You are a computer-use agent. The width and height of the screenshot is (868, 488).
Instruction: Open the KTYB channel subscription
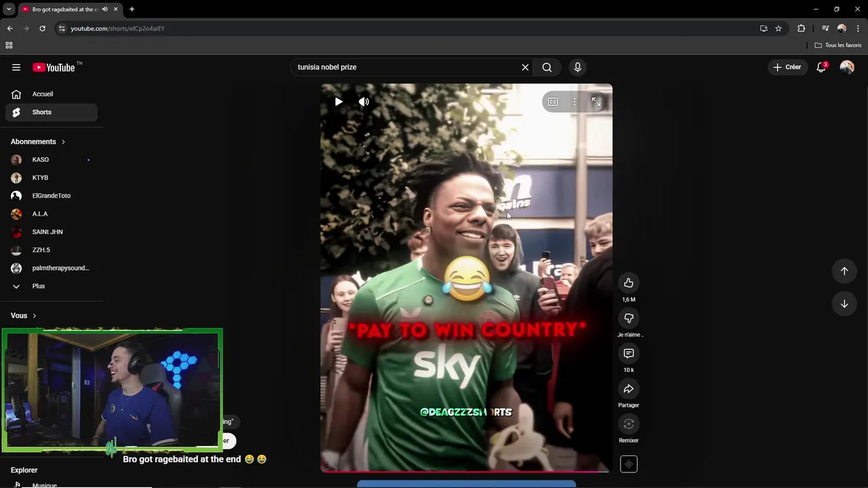[x=52, y=178]
